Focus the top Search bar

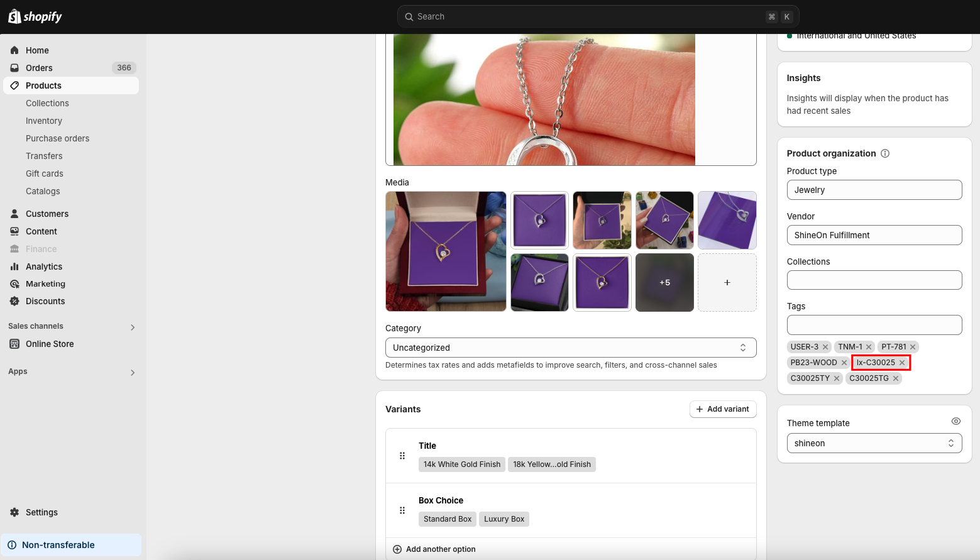click(598, 17)
